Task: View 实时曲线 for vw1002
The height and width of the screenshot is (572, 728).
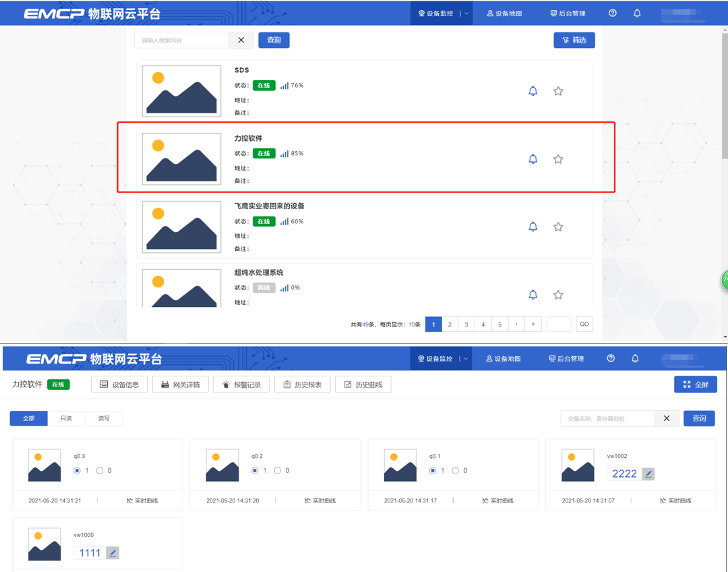Action: click(x=676, y=500)
